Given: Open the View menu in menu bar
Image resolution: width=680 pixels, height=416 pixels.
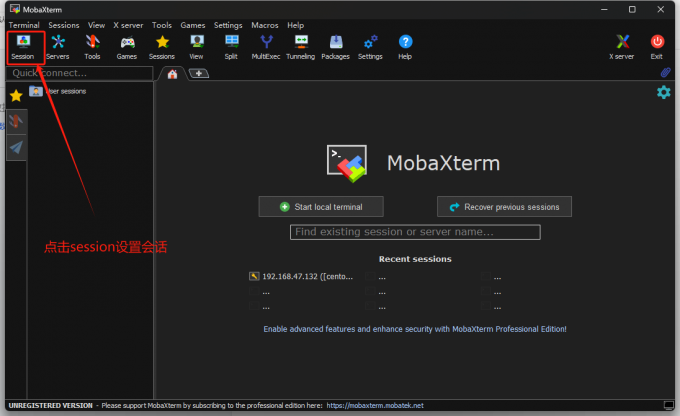Looking at the screenshot, I should [x=96, y=25].
